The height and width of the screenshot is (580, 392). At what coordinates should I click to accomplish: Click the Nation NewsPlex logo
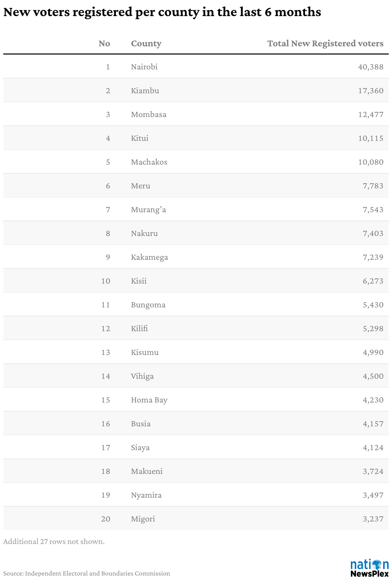pyautogui.click(x=369, y=568)
